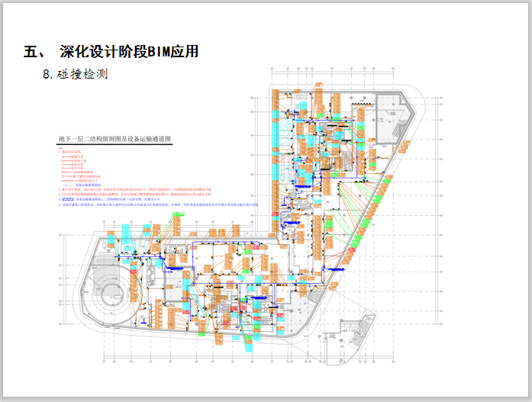
Task: Click the drawing title 地下一层二结构留洞图及设备运输通道图
Action: point(116,140)
